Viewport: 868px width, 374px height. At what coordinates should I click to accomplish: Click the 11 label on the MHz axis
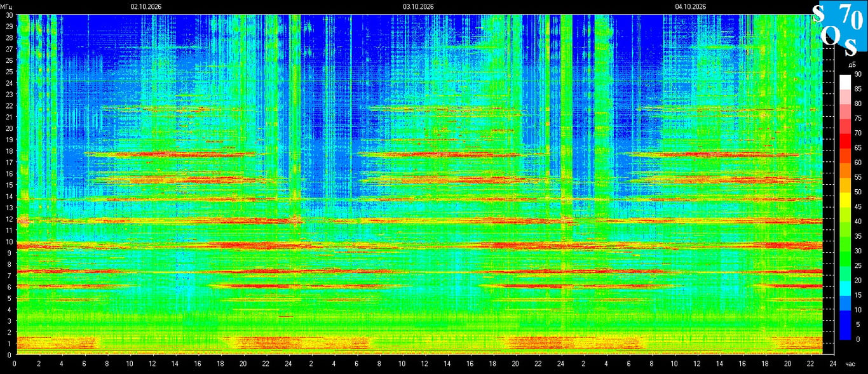click(x=9, y=230)
